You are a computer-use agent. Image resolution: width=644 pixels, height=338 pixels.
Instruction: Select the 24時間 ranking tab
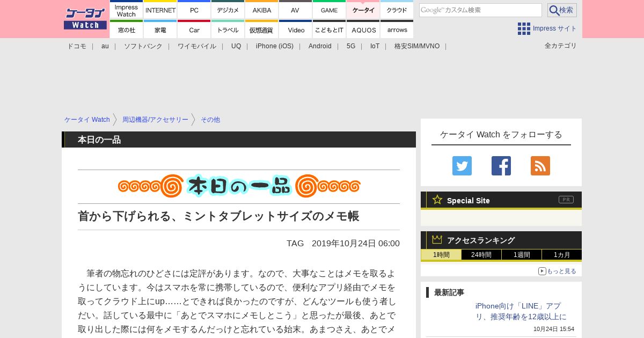tap(481, 255)
